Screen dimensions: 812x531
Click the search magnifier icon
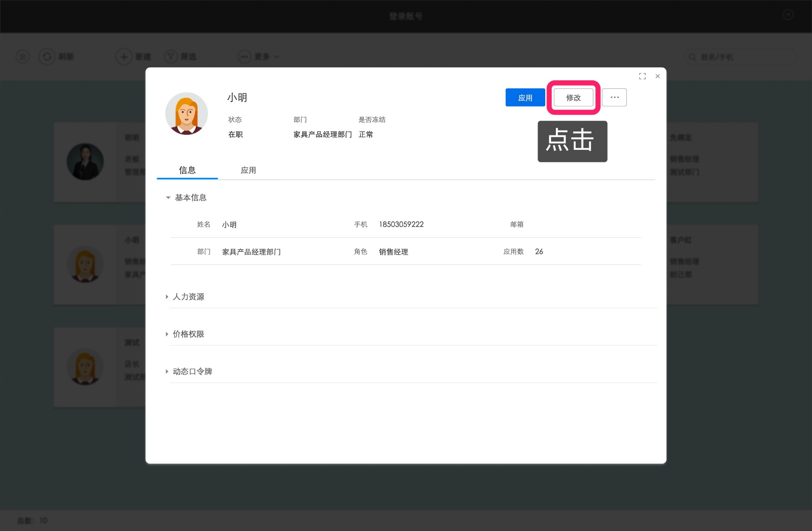[x=692, y=57]
